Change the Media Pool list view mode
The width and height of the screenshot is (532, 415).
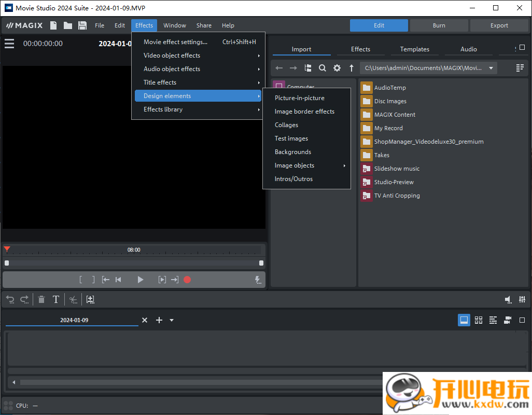tap(520, 68)
